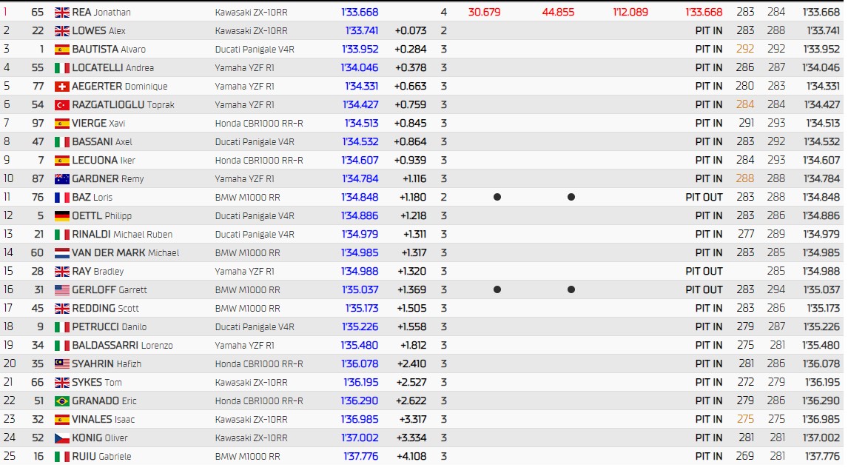The width and height of the screenshot is (868, 476).
Task: Click the Italian flag next to LOCATELLI Andrea
Action: [x=62, y=68]
